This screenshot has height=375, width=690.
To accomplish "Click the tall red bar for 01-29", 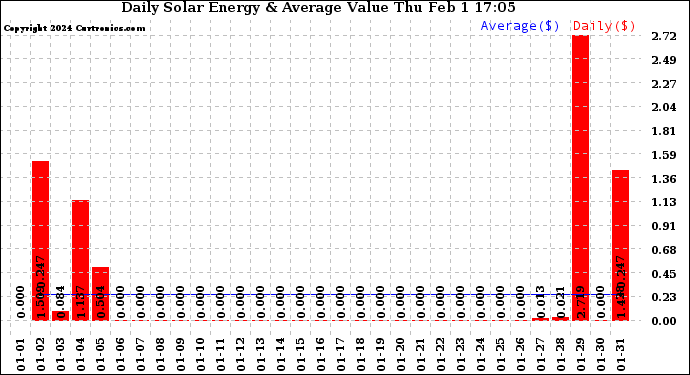I will (x=580, y=178).
